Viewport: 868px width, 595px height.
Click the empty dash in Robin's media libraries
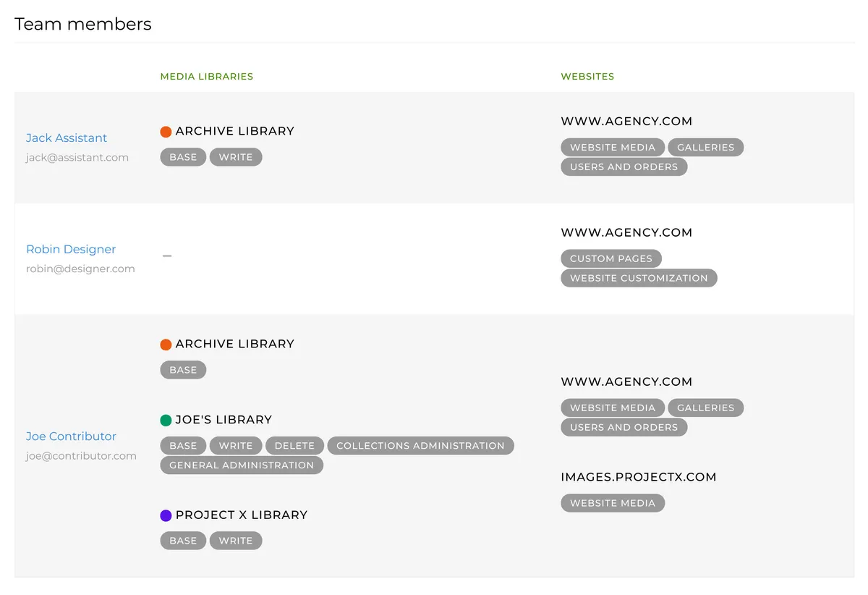pos(167,256)
